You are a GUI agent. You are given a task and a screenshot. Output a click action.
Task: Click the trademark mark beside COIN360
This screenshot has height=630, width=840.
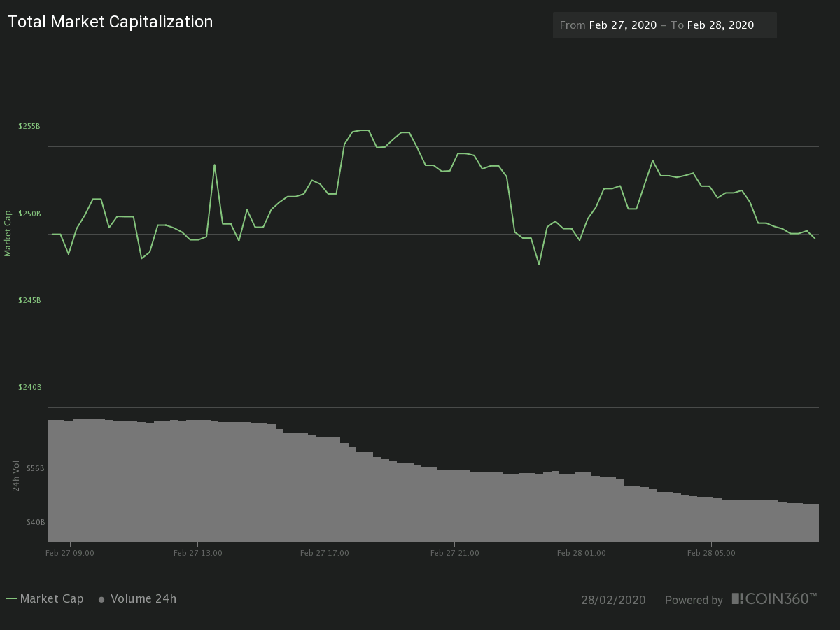(x=814, y=594)
